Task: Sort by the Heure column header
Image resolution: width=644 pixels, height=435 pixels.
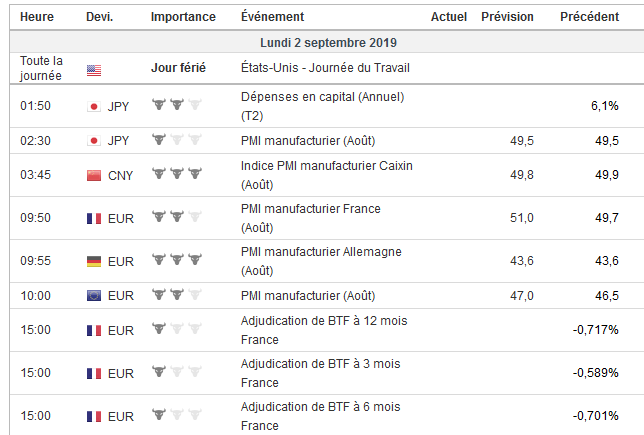Action: tap(37, 17)
